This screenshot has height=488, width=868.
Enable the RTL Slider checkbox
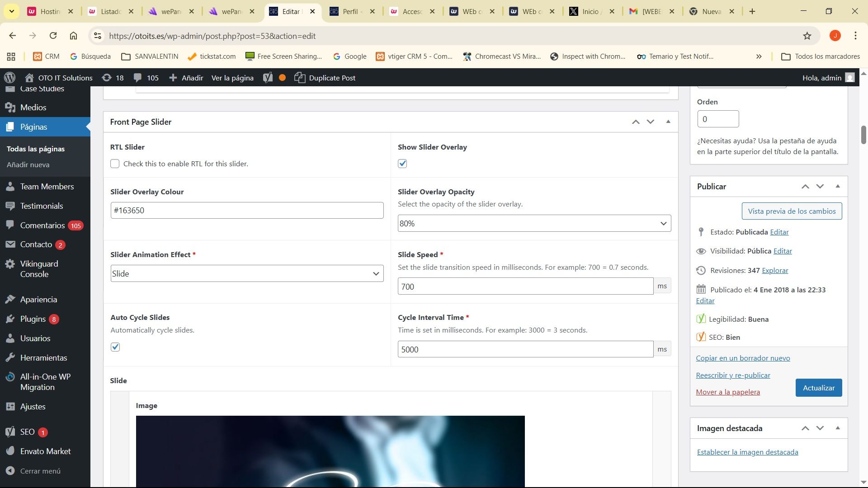click(115, 164)
